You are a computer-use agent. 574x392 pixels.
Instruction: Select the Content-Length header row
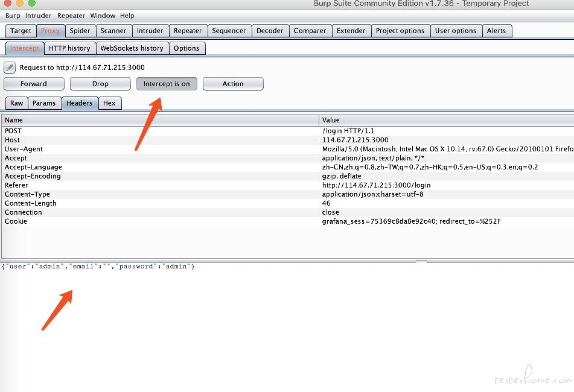(288, 203)
